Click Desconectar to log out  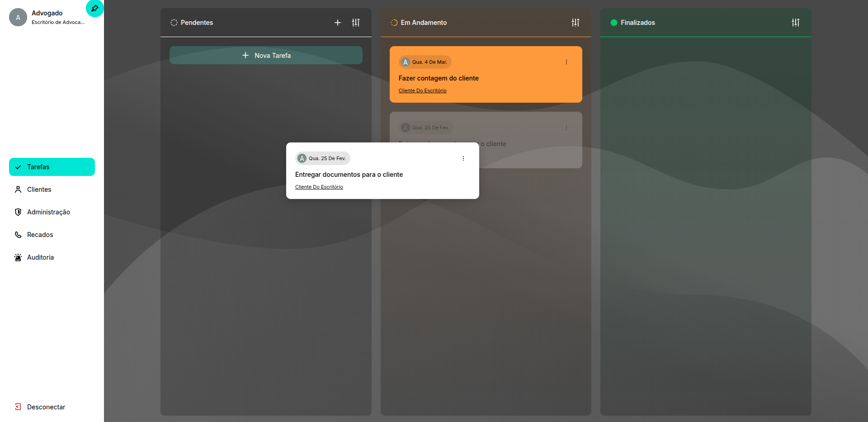pyautogui.click(x=46, y=407)
